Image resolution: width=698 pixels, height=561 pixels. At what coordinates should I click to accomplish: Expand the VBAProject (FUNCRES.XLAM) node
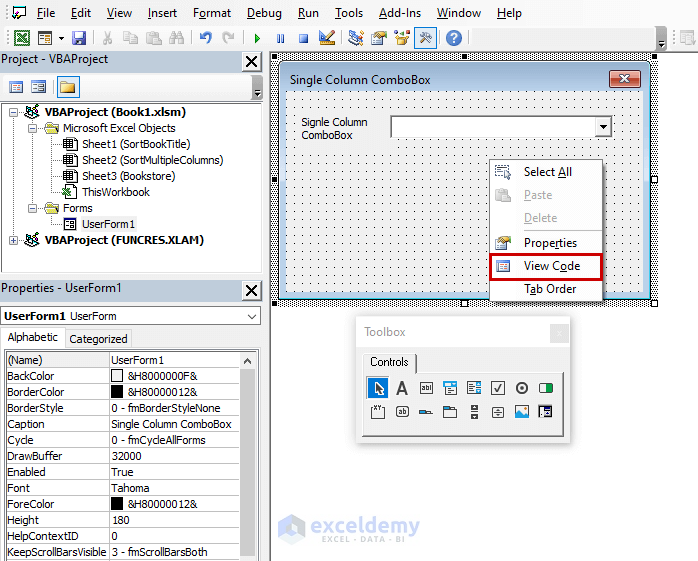point(13,240)
